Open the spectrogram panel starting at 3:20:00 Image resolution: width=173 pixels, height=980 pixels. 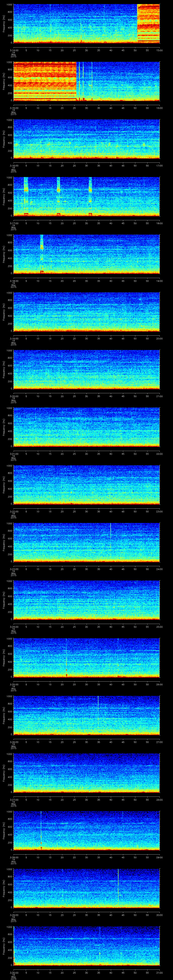[x=87, y=369]
